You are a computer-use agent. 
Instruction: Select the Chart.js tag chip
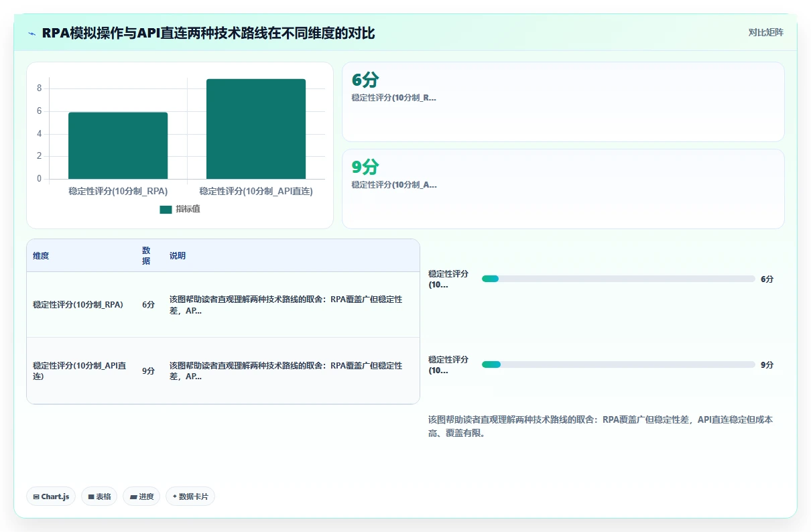(x=51, y=496)
